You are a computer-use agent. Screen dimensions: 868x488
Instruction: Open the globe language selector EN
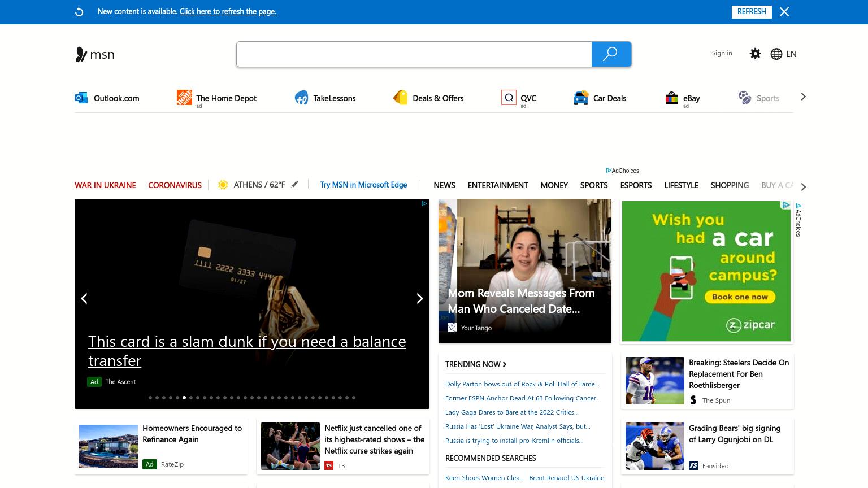coord(784,54)
